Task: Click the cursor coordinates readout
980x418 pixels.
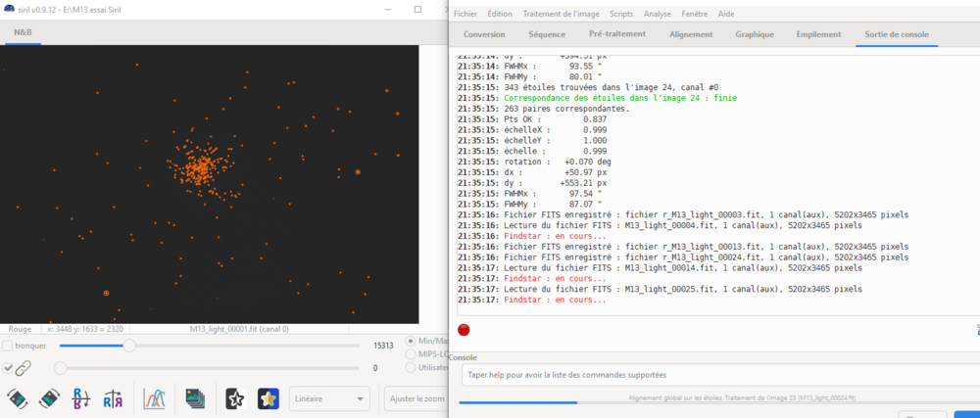Action: [x=87, y=329]
